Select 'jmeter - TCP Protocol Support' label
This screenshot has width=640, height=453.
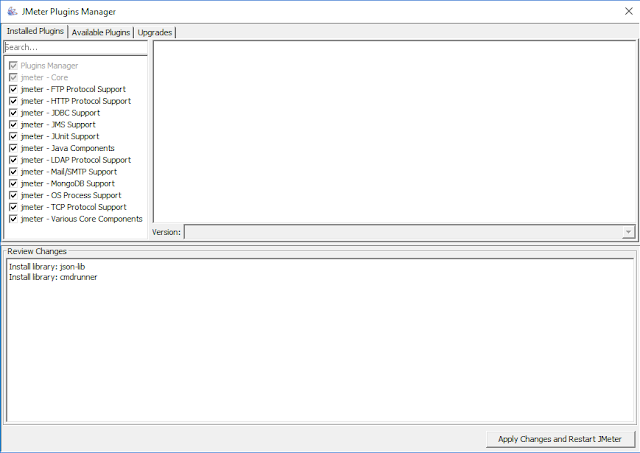73,208
